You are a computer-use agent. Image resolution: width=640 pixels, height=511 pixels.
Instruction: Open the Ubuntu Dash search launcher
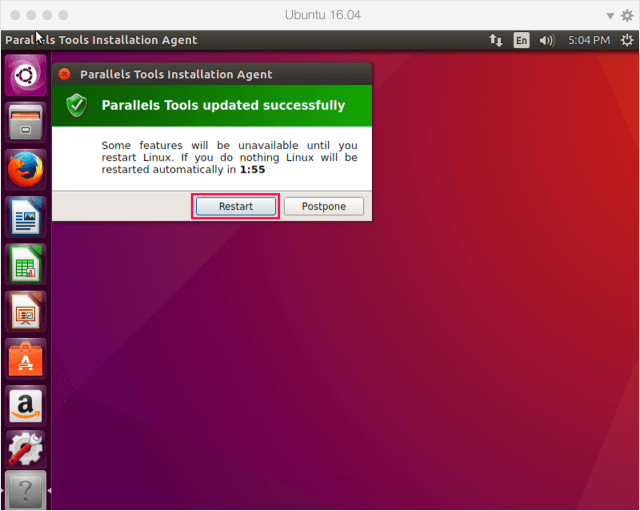[x=26, y=76]
